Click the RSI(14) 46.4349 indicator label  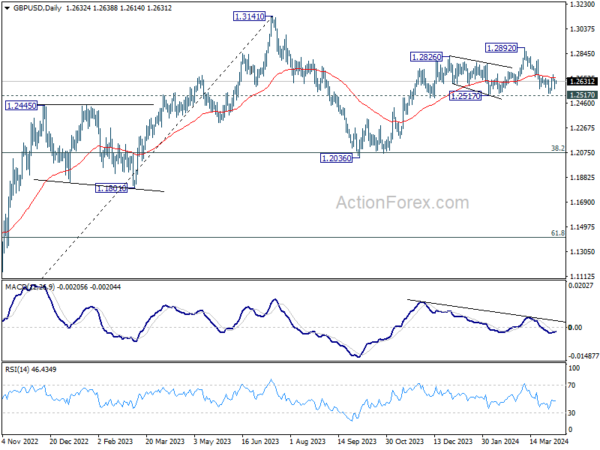pos(31,369)
